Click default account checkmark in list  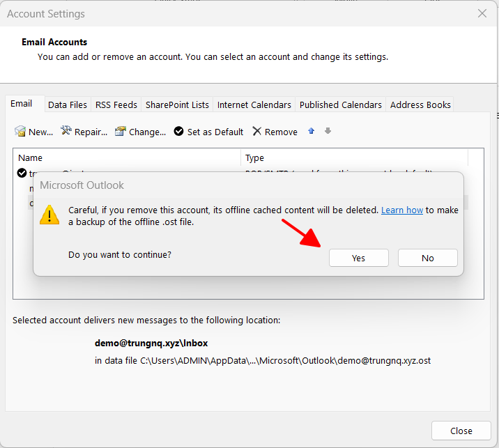click(x=22, y=173)
